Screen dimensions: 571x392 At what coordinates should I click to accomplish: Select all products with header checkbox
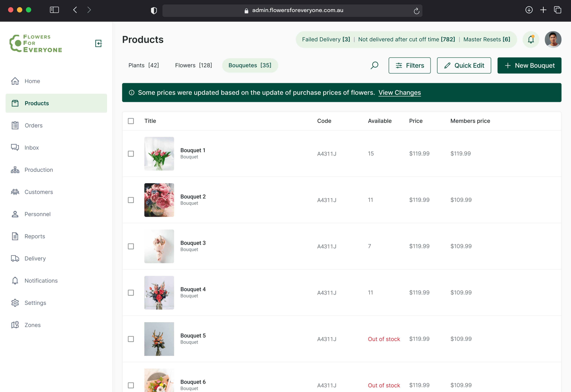pos(131,121)
